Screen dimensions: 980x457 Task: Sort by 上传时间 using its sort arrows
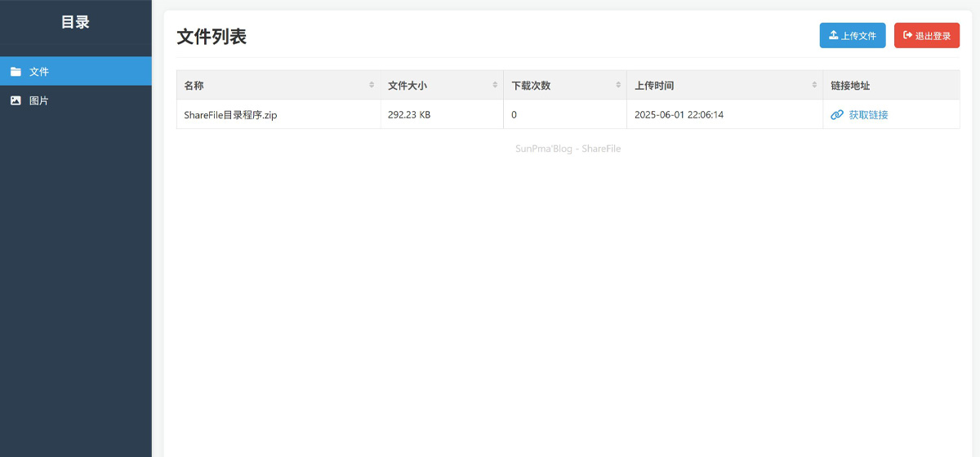point(814,86)
